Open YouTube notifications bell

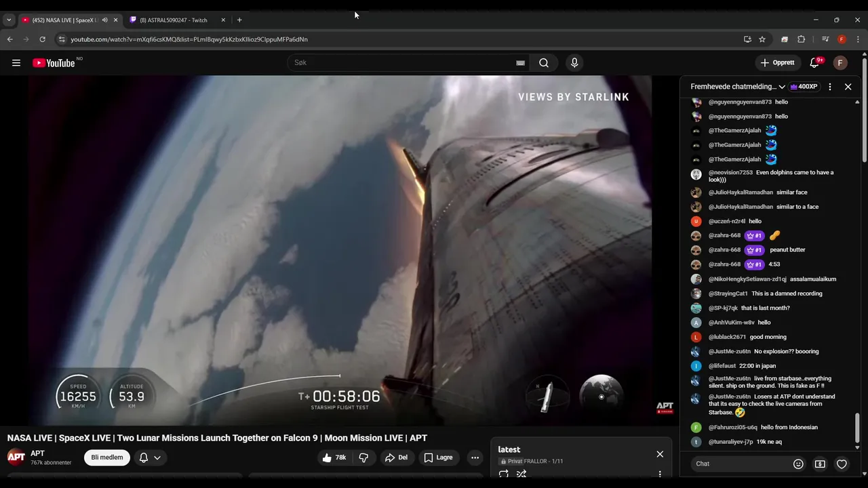point(814,63)
